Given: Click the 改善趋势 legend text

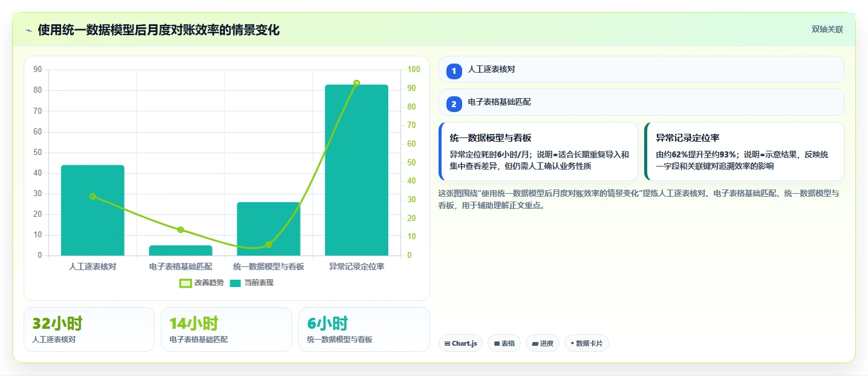Looking at the screenshot, I should tap(209, 283).
